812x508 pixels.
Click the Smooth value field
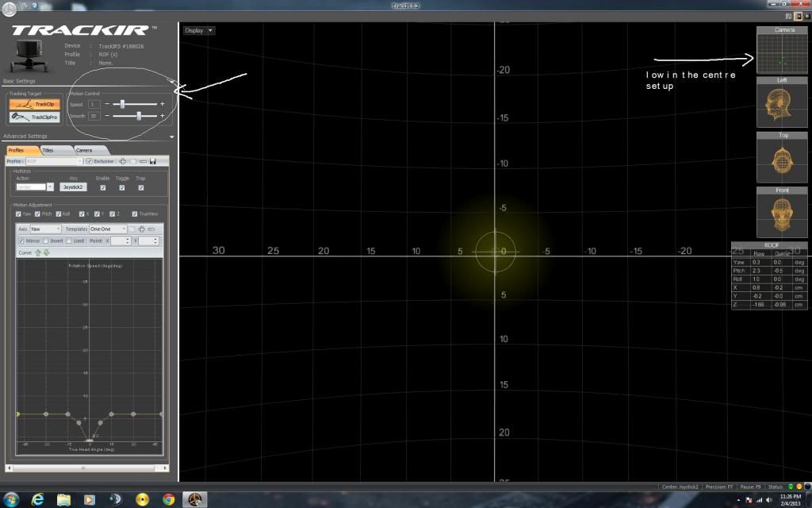(94, 116)
